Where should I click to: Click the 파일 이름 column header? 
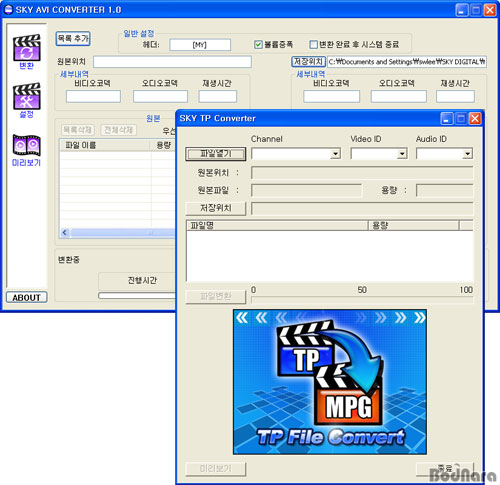click(x=105, y=145)
